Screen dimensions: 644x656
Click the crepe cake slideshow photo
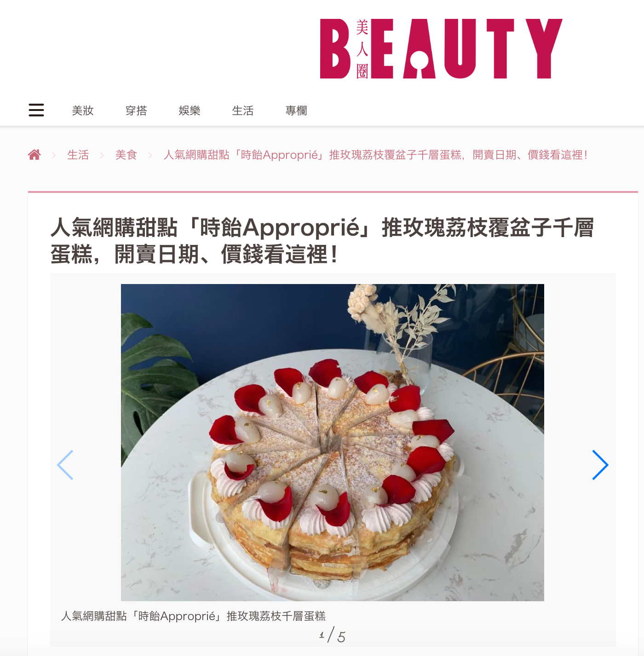[333, 442]
